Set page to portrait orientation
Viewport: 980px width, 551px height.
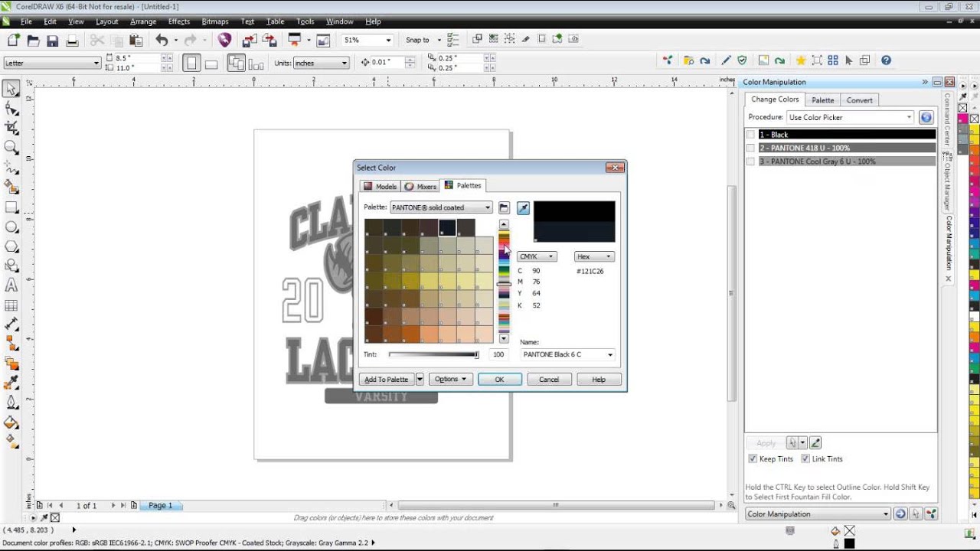pos(191,63)
